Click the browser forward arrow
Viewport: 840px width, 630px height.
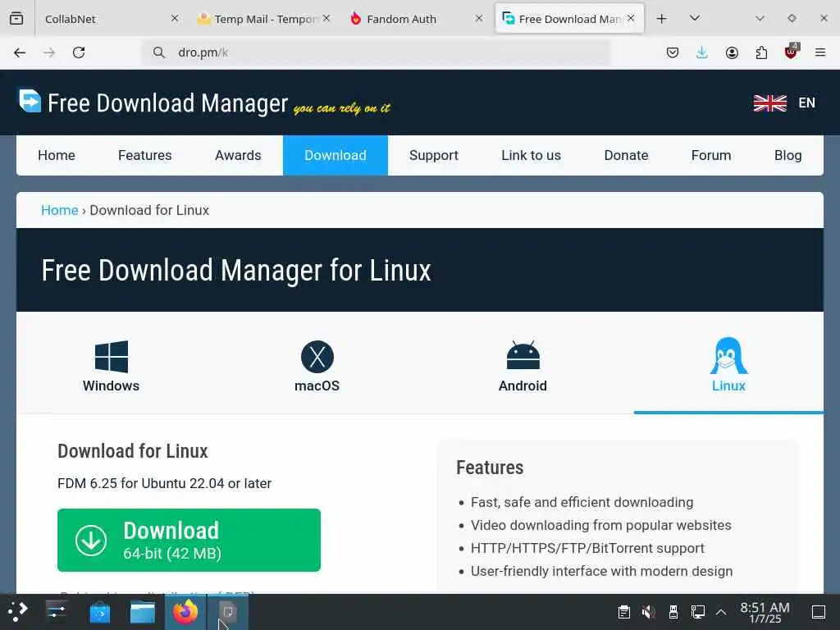point(49,52)
